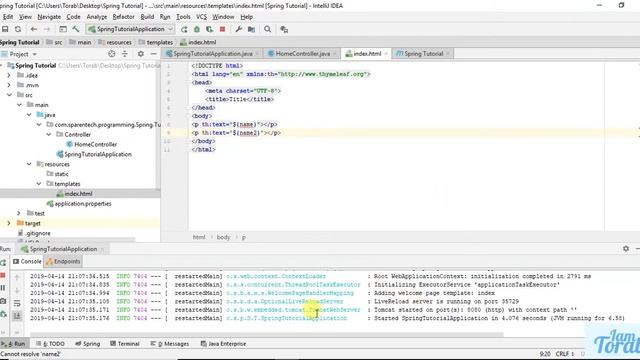Switch to the Endpoints tab

[63, 261]
